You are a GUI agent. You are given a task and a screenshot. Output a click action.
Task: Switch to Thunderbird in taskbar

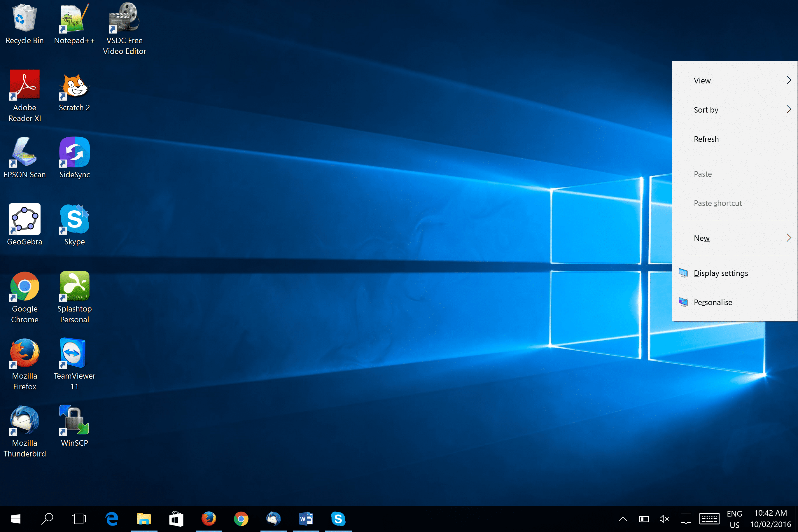click(274, 519)
